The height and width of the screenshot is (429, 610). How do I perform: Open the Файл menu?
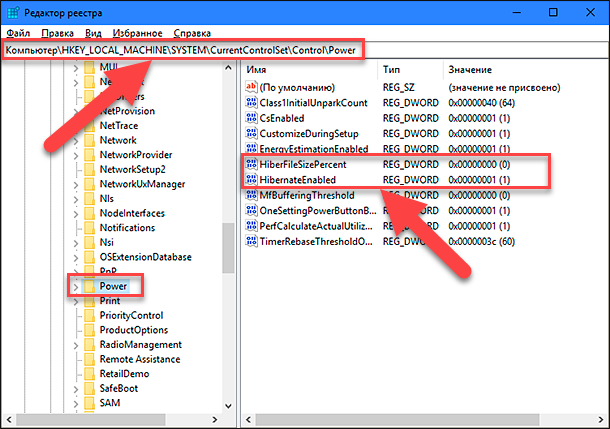pos(18,33)
